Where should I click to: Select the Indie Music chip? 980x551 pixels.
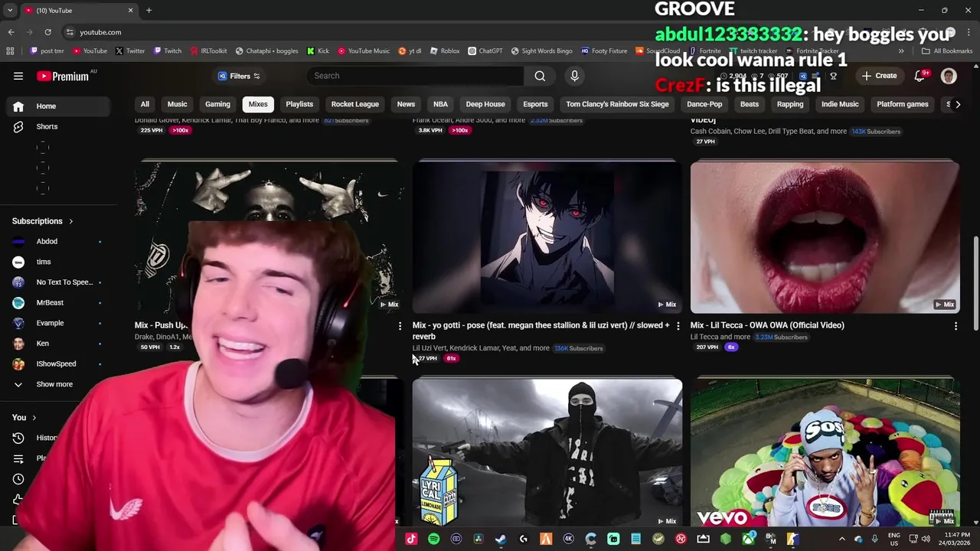click(840, 104)
